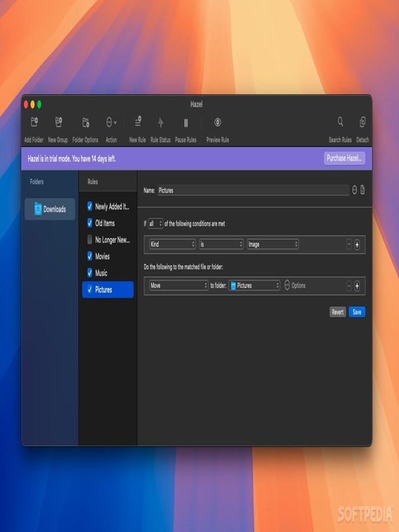Toggle the Movies rule checkbox
Image resolution: width=399 pixels, height=532 pixels.
90,256
